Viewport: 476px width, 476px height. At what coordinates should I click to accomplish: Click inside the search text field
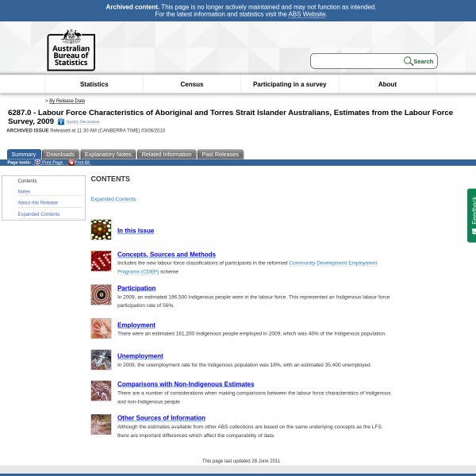click(357, 61)
